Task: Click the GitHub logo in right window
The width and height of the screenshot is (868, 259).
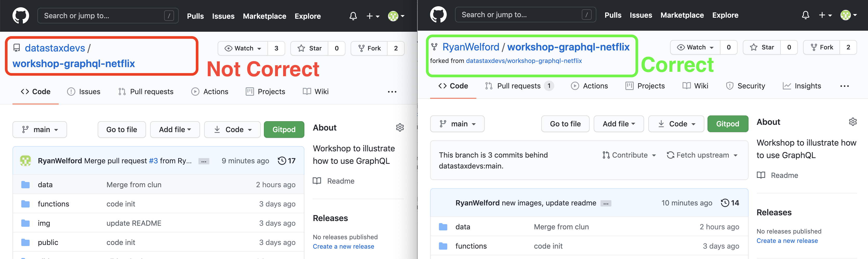Action: [x=438, y=15]
